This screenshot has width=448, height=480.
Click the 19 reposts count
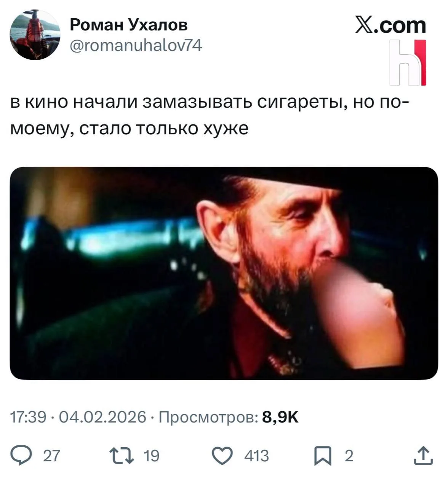click(x=151, y=456)
